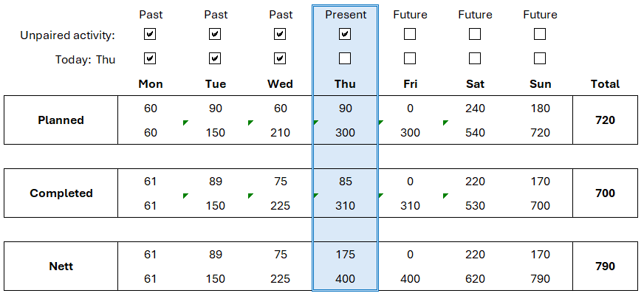Select the Completed Saturday value 220
644x296 pixels.
475,182
